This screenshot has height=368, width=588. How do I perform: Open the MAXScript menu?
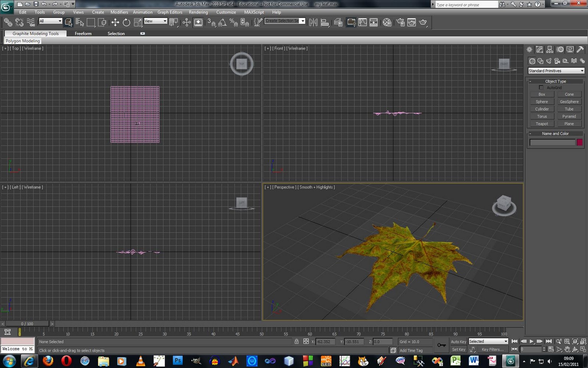[x=254, y=12]
